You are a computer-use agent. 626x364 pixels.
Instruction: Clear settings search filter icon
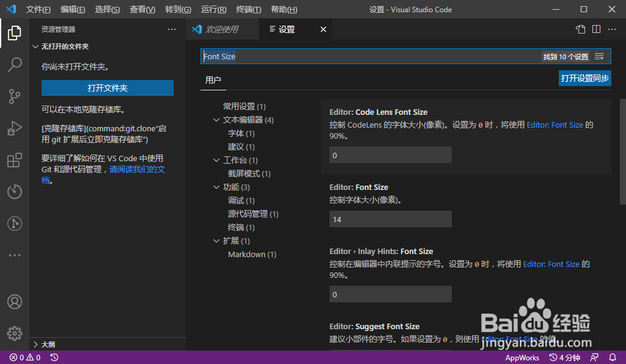tap(599, 57)
